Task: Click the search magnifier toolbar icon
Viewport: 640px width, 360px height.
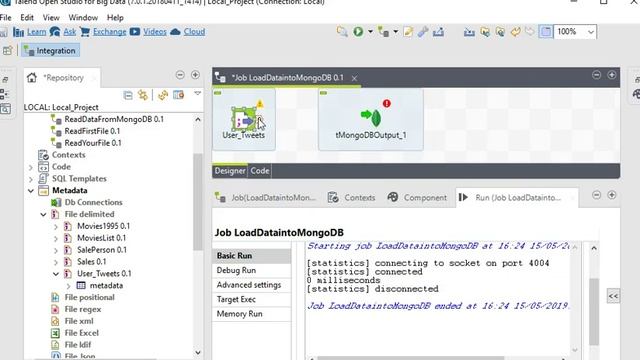Action: (342, 31)
